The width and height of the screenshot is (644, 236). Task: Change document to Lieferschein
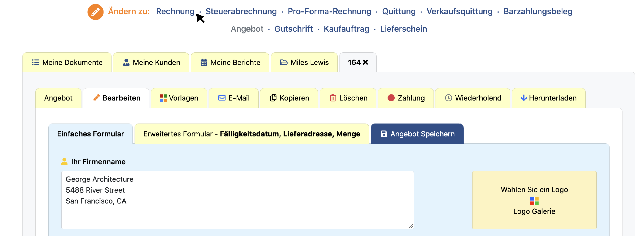403,29
